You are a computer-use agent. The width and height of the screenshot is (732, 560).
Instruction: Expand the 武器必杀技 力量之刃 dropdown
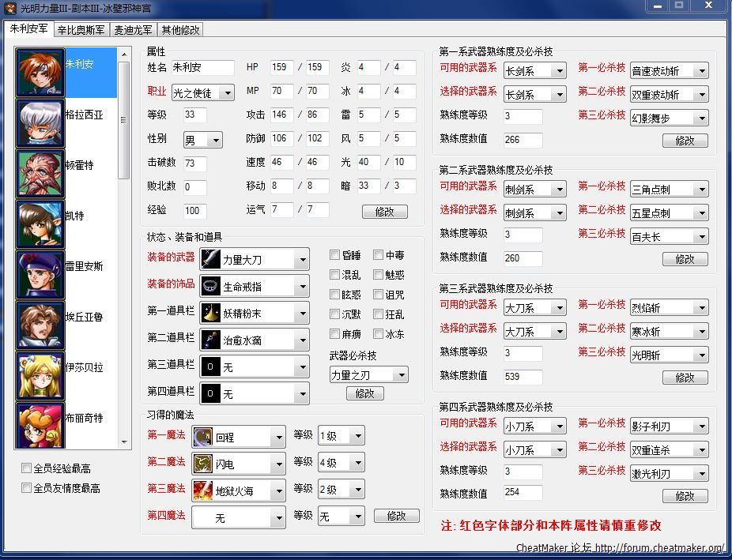(368, 375)
